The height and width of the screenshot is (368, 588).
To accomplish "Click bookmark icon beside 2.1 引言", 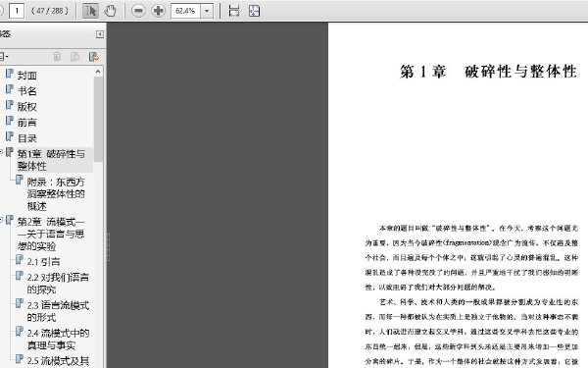I will click(20, 259).
